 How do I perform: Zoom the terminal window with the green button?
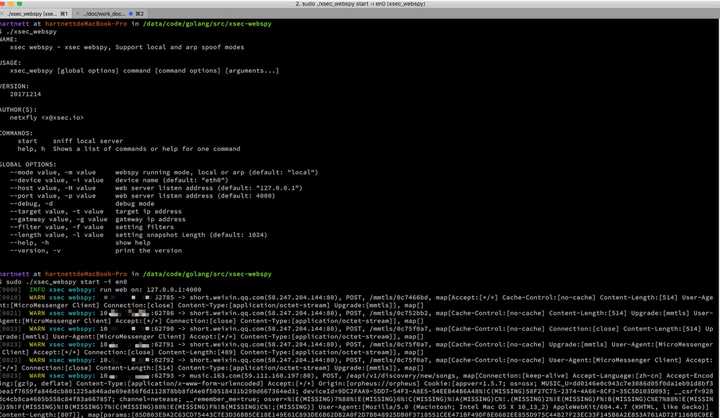point(19,4)
